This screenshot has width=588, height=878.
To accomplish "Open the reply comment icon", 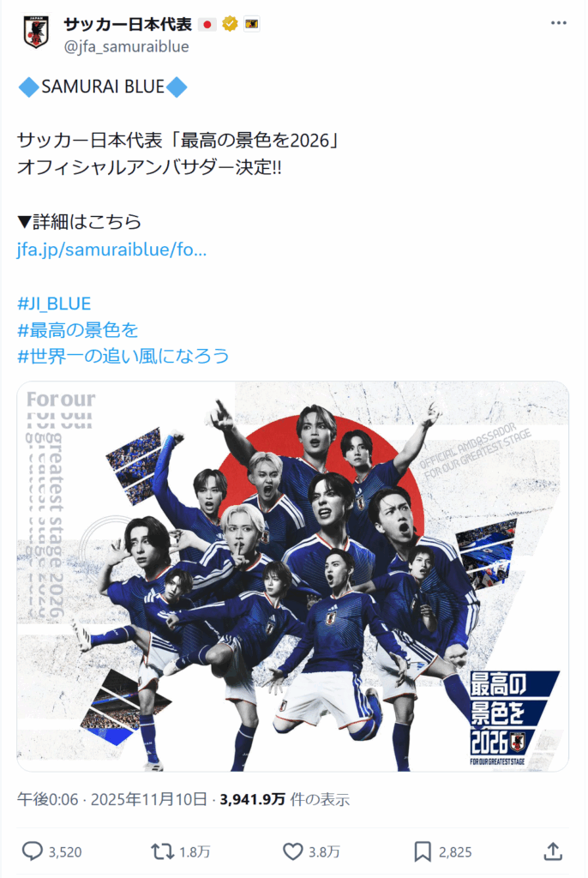I will pyautogui.click(x=32, y=851).
